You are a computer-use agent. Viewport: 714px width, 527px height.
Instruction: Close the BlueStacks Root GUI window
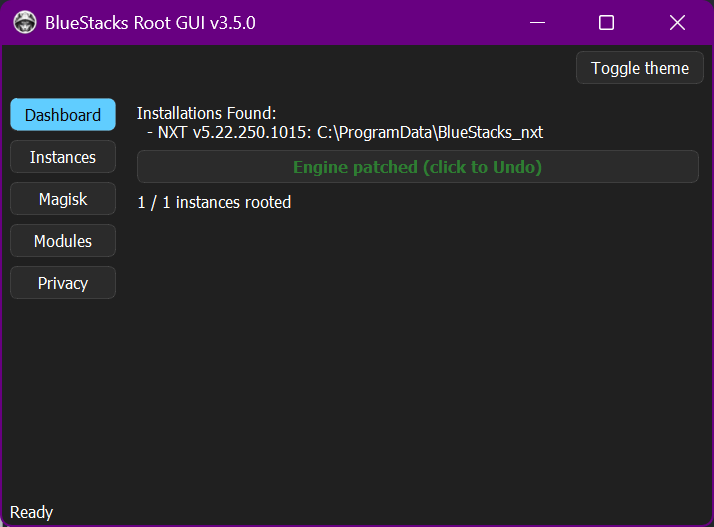677,22
